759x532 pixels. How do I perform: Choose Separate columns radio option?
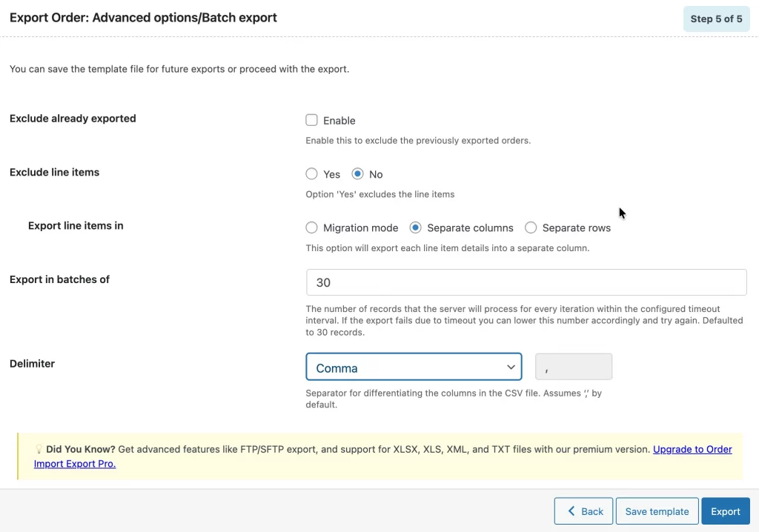[416, 227]
